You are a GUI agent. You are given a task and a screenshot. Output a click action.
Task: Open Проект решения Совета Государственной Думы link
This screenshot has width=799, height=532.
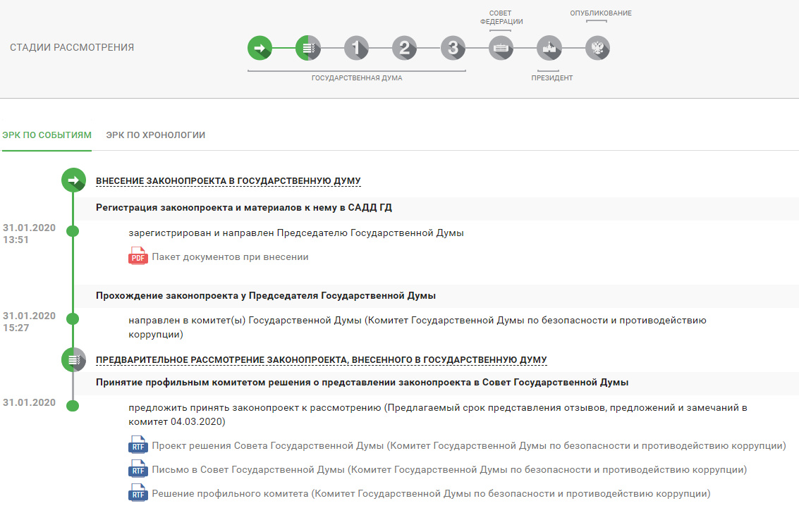click(469, 446)
